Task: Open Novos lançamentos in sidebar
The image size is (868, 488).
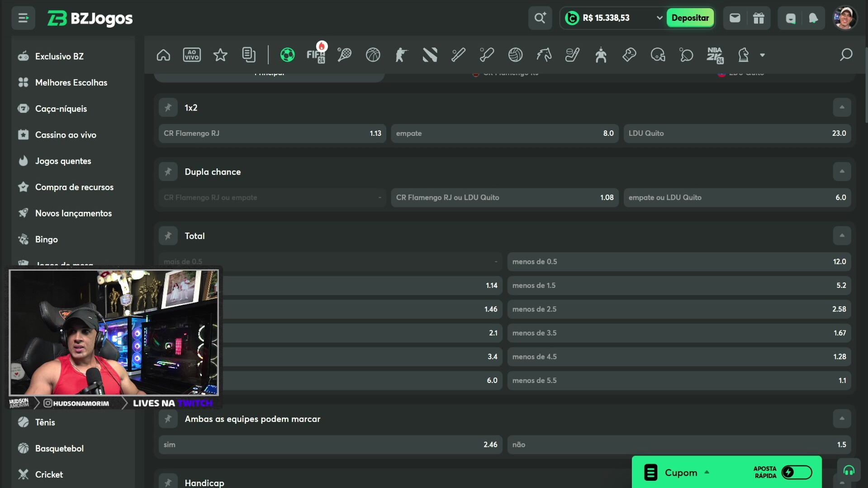Action: (x=73, y=214)
